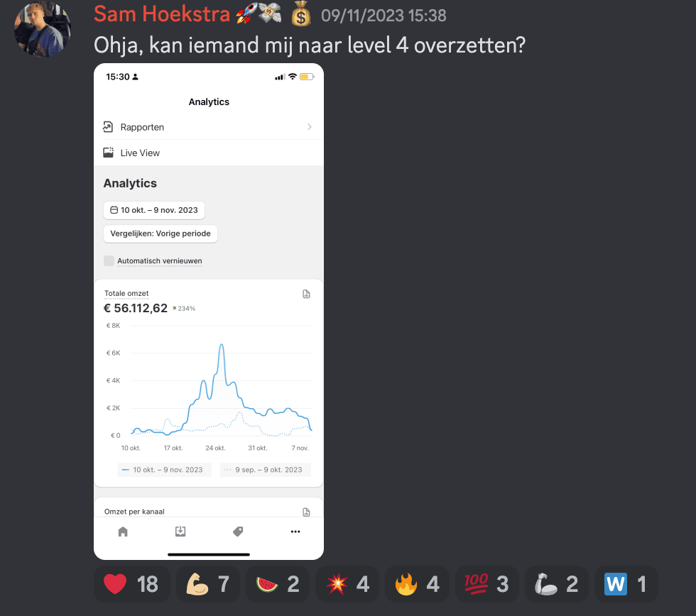Open Sam Hoekstra's profile avatar
The image size is (696, 616).
(42, 29)
